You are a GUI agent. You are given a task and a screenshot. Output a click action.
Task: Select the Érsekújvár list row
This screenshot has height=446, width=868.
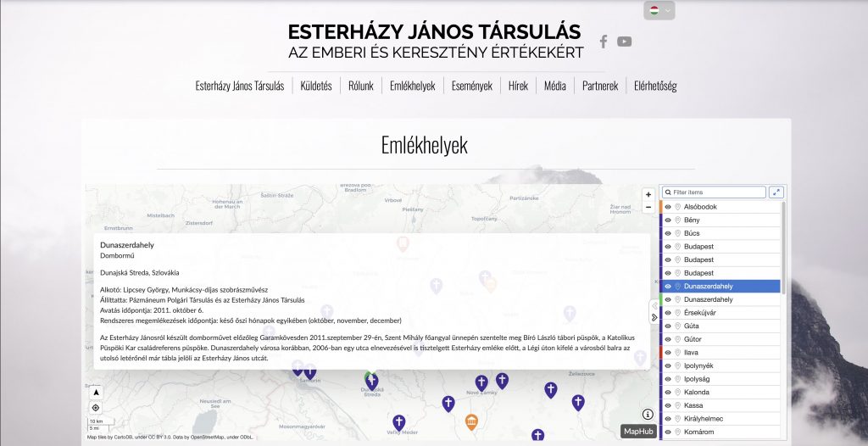[x=720, y=313]
